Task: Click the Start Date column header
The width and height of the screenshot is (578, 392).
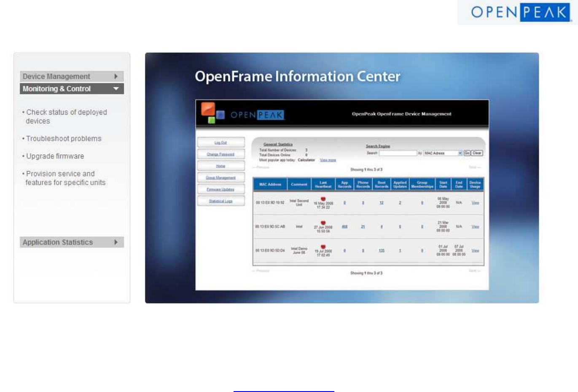Action: click(x=444, y=185)
